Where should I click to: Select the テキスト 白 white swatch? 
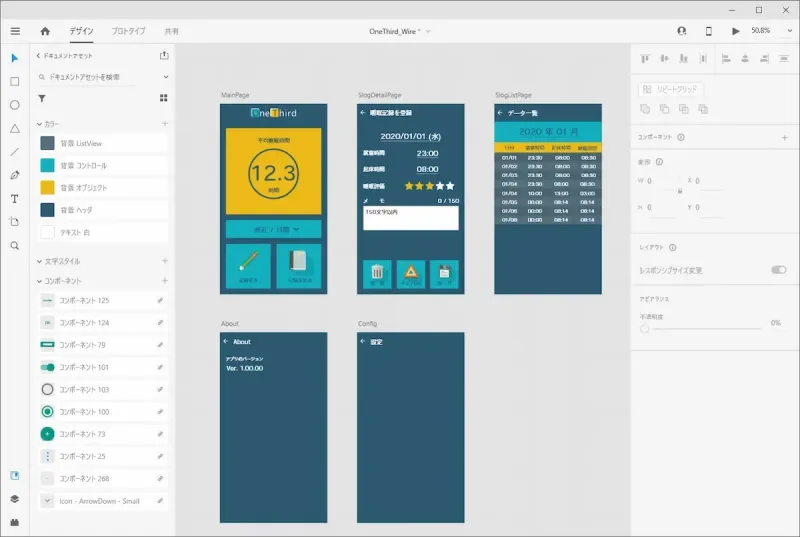(47, 232)
